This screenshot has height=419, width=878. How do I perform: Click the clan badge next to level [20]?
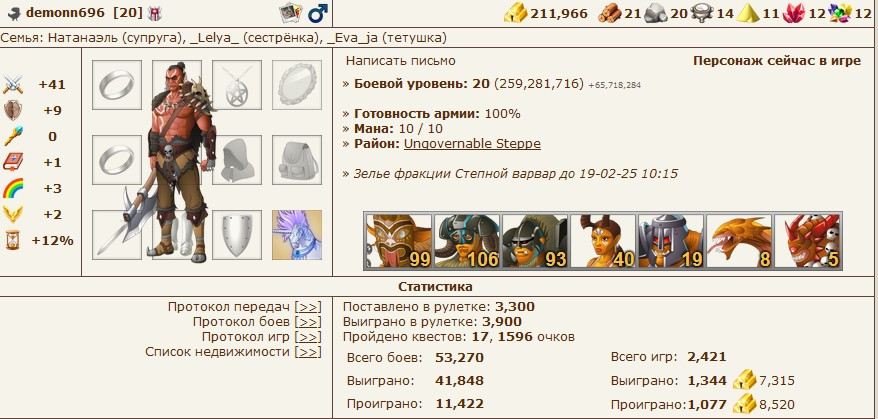click(x=154, y=13)
